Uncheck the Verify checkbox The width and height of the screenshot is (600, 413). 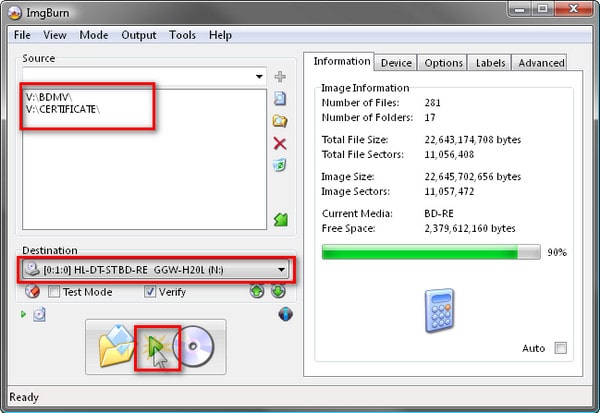click(150, 292)
